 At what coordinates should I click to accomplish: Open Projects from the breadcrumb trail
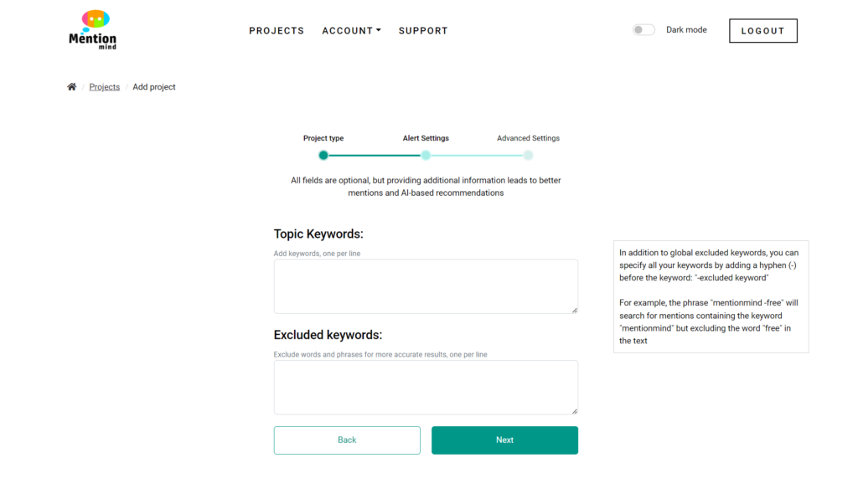104,86
